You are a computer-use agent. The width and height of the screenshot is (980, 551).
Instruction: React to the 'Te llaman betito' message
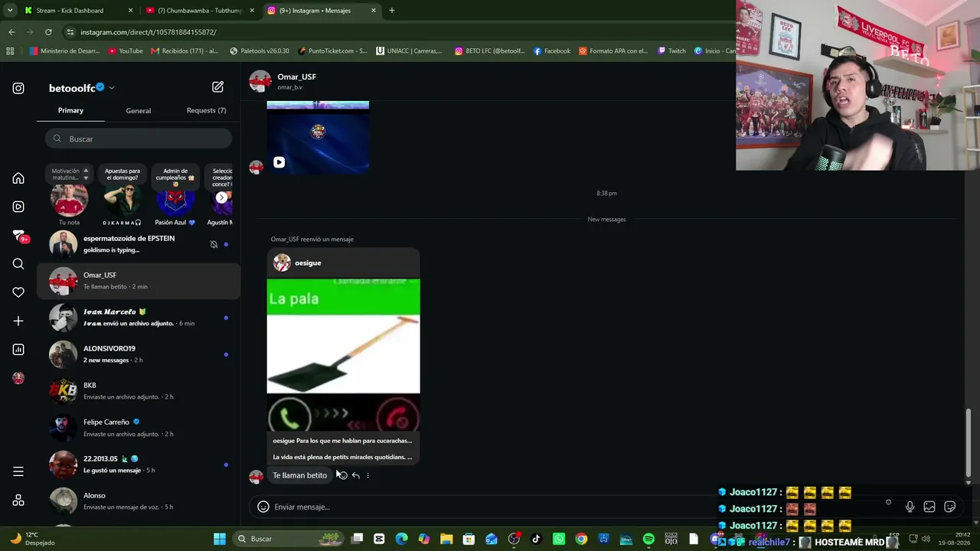pyautogui.click(x=342, y=475)
